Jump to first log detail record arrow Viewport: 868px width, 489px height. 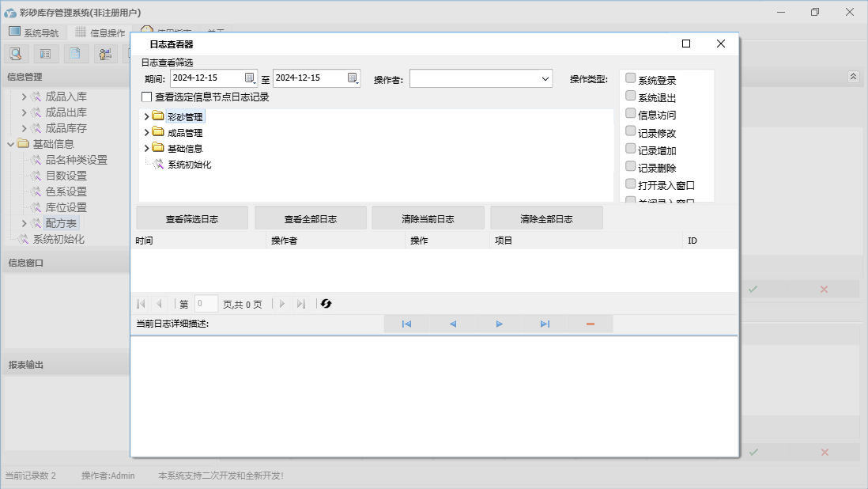tap(406, 324)
